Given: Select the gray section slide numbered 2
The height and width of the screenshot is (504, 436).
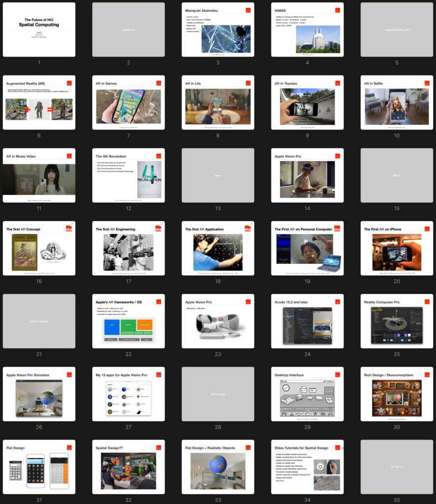Looking at the screenshot, I should pos(129,30).
